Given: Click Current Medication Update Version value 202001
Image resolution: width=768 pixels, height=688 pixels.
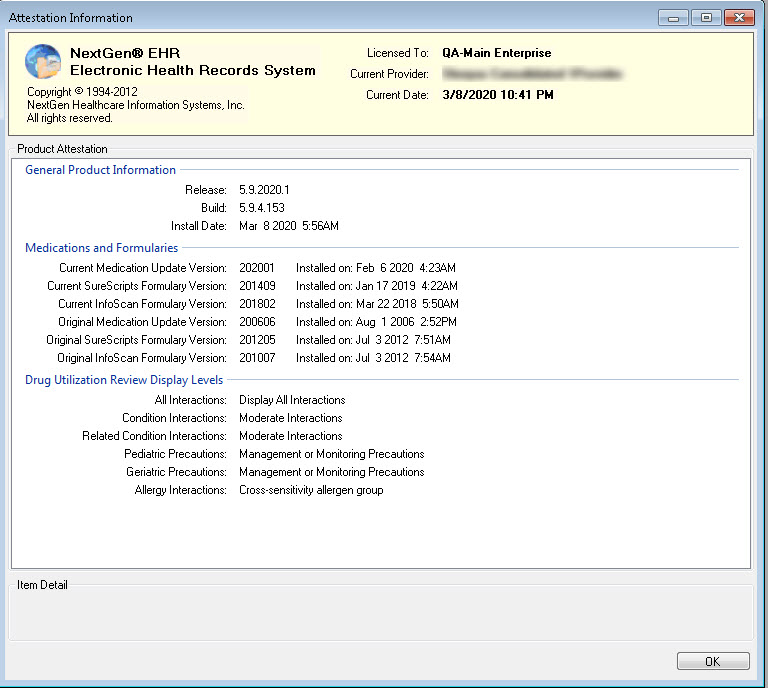Looking at the screenshot, I should [x=257, y=268].
